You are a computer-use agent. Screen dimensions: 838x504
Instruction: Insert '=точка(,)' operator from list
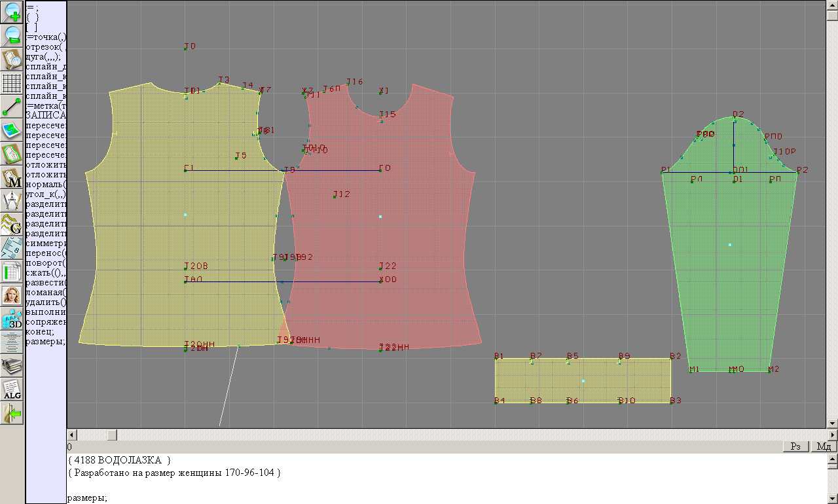[46, 37]
